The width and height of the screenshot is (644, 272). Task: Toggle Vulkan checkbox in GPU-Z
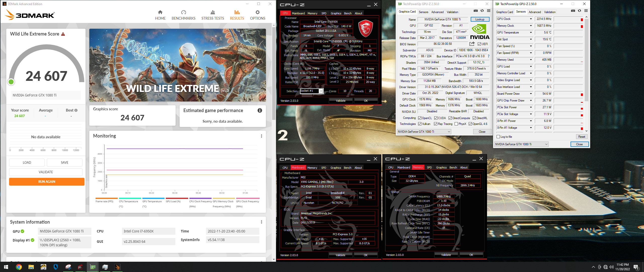coord(420,124)
